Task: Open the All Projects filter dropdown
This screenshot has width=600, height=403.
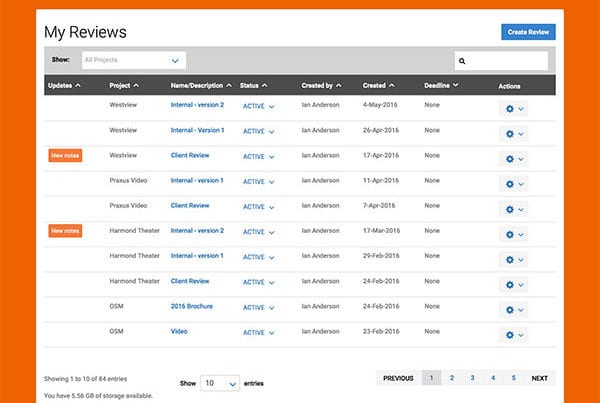Action: click(x=134, y=60)
